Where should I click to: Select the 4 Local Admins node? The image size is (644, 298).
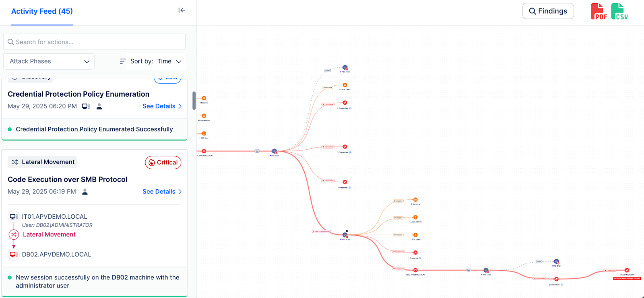click(x=415, y=217)
